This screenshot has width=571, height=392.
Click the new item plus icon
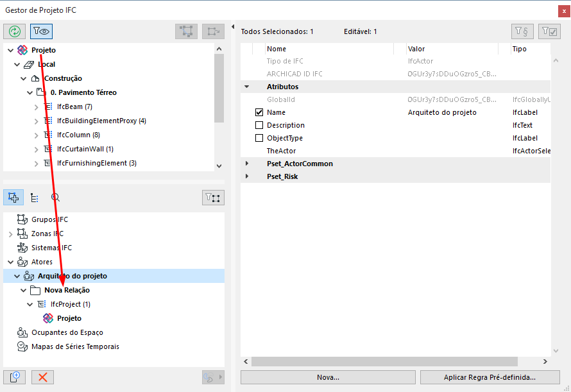click(x=14, y=377)
